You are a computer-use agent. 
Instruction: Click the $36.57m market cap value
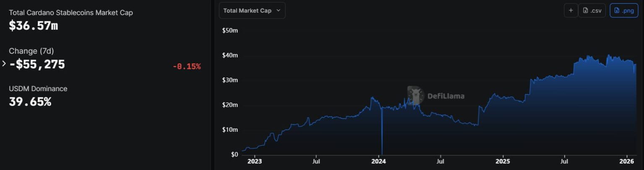[33, 26]
